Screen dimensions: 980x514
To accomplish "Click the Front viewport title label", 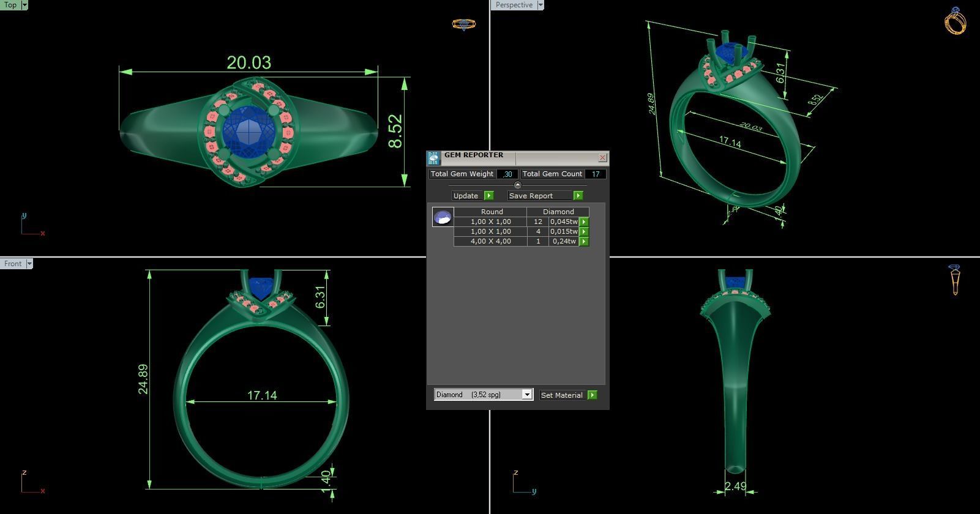I will click(x=13, y=264).
